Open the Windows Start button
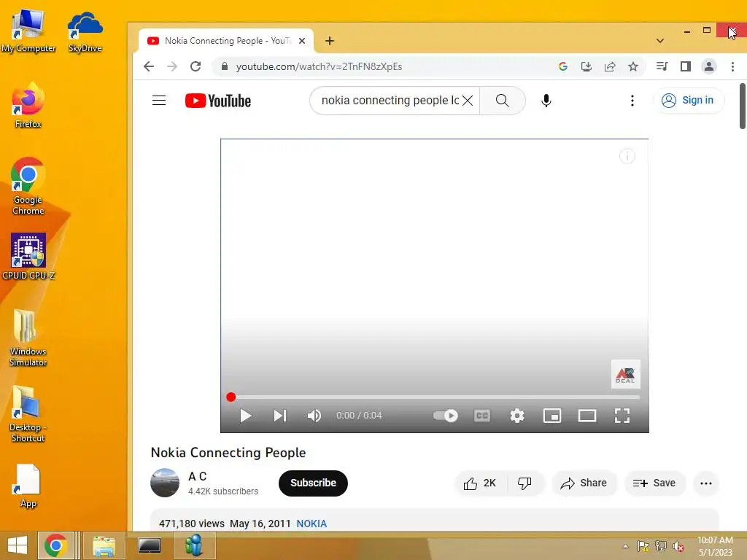Screen dimensions: 747x560 point(18,545)
